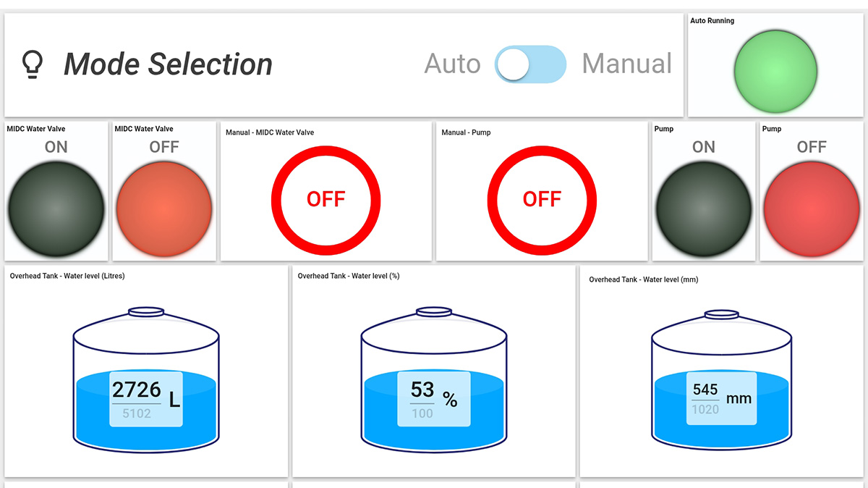Click the 53 % value display
868x488 pixels.
tap(433, 397)
